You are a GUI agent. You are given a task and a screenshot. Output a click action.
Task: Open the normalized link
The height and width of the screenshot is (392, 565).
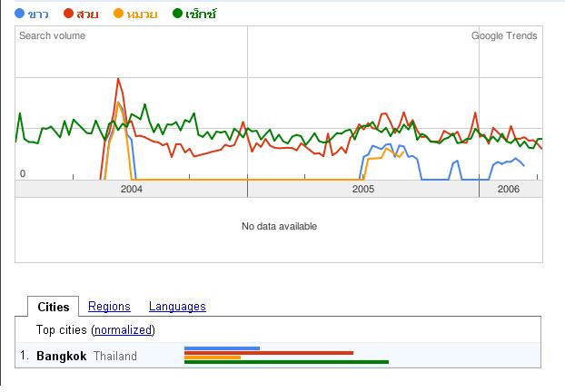point(124,329)
